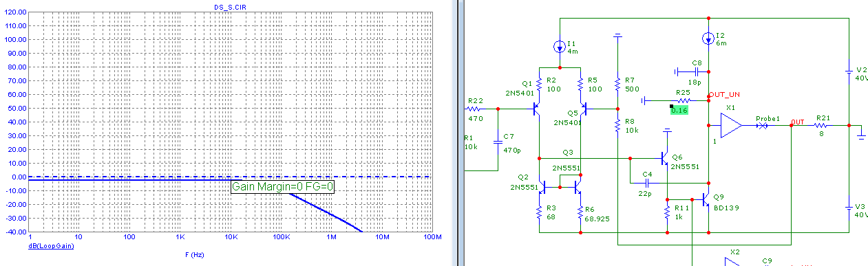Click the R5 resistor symbol
868x266 pixels.
[580, 85]
